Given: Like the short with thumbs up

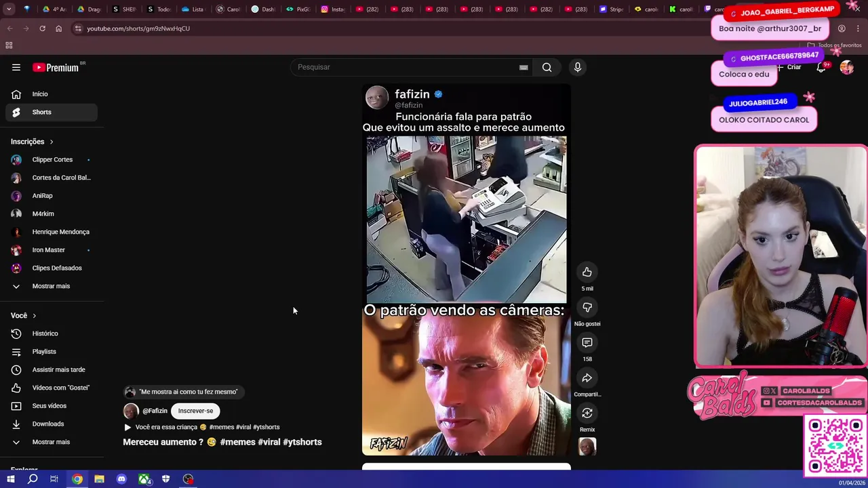Looking at the screenshot, I should pos(587,272).
